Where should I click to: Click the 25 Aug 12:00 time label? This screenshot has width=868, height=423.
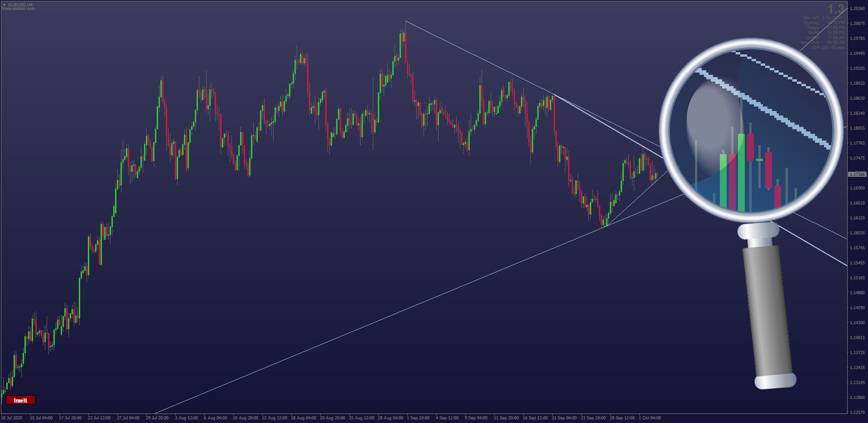click(x=362, y=418)
